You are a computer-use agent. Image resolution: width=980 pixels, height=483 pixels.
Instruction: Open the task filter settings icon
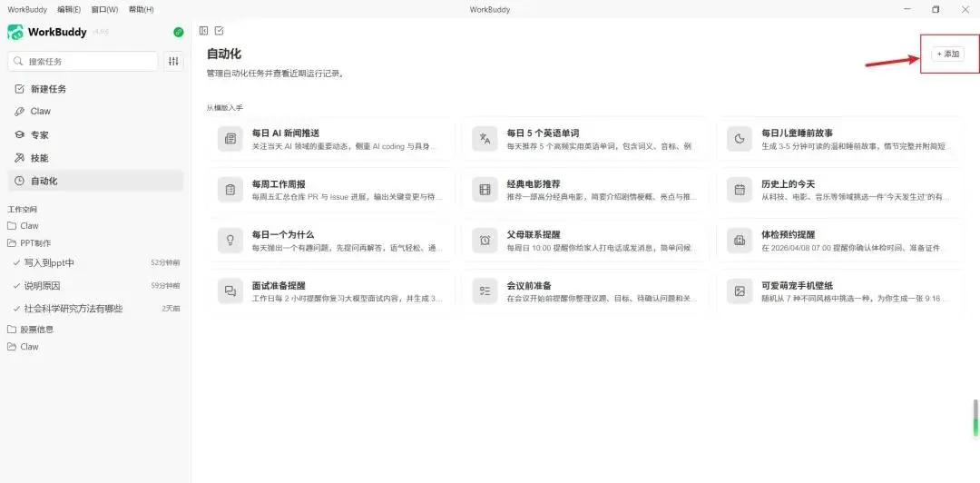click(x=173, y=62)
